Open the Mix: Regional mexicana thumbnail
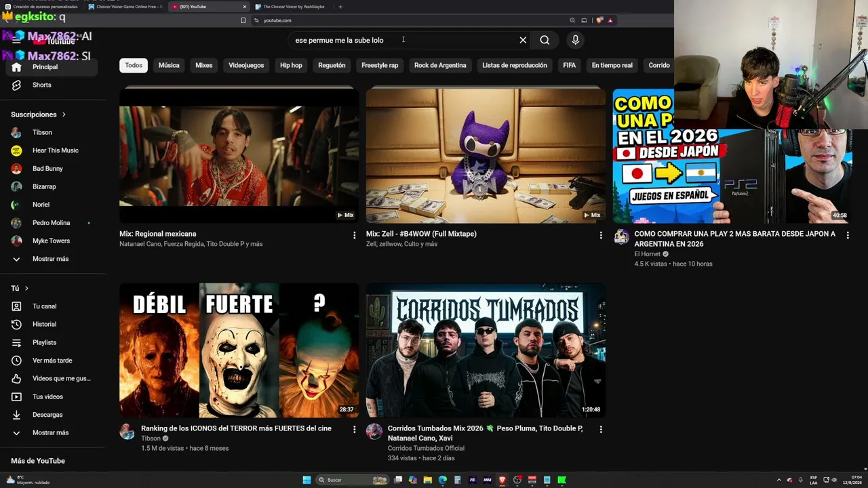The height and width of the screenshot is (488, 868). tap(239, 155)
